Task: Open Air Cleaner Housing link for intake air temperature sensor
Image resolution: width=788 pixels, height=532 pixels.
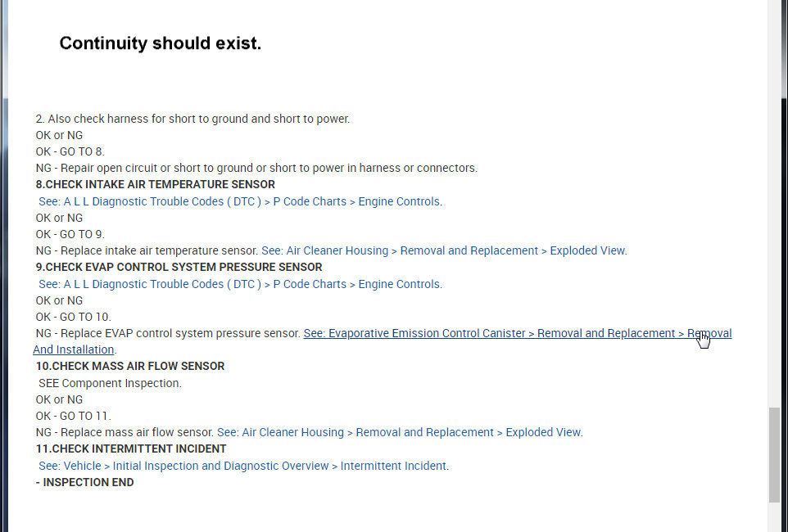Action: (444, 250)
